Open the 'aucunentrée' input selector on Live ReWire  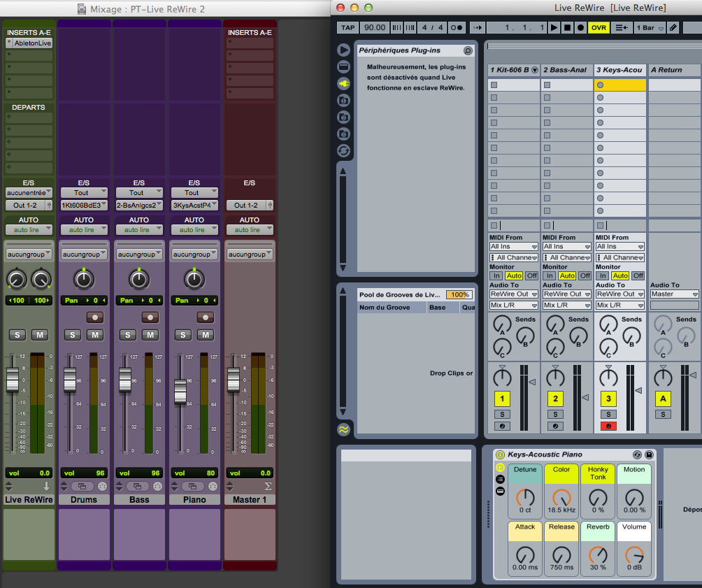point(29,193)
